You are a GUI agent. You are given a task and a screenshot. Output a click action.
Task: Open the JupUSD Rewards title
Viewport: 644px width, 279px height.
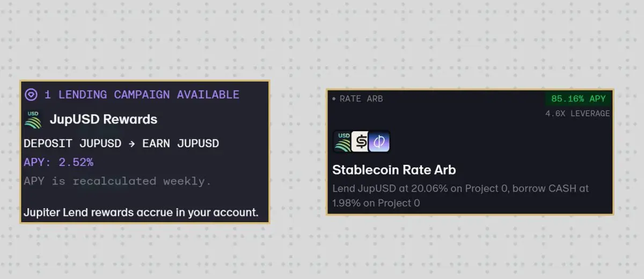(104, 119)
